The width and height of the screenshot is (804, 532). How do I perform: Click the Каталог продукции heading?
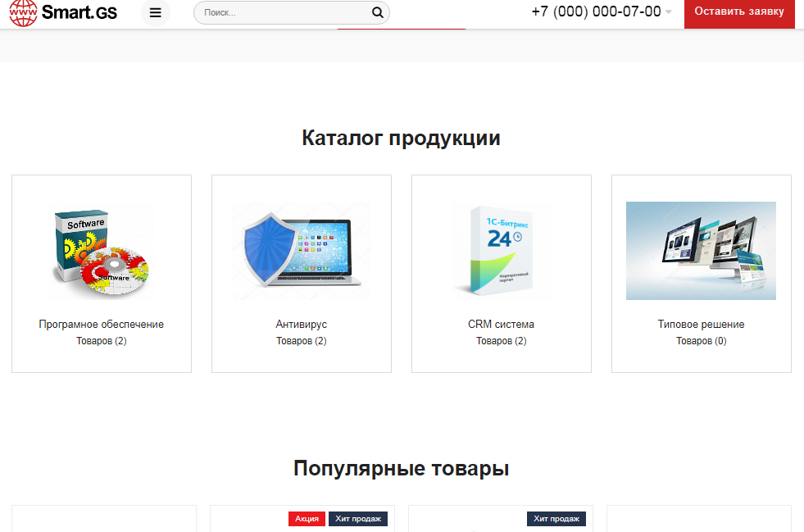(401, 138)
